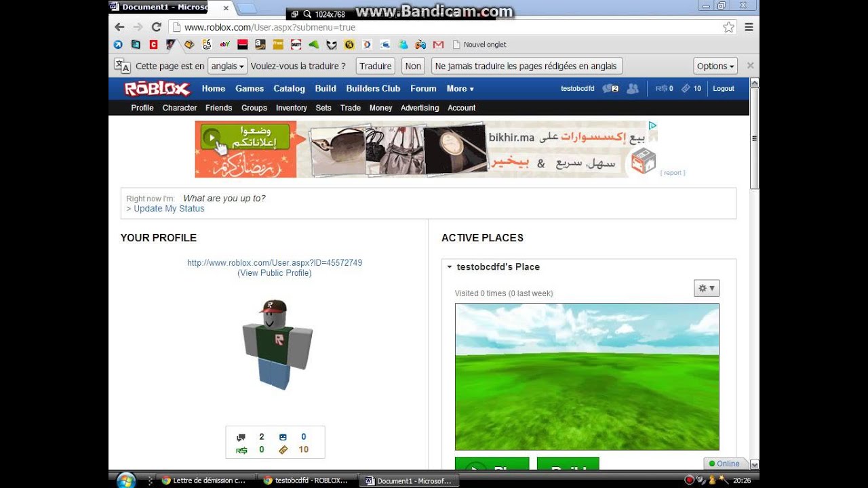Click the ROBLOX logo

157,89
